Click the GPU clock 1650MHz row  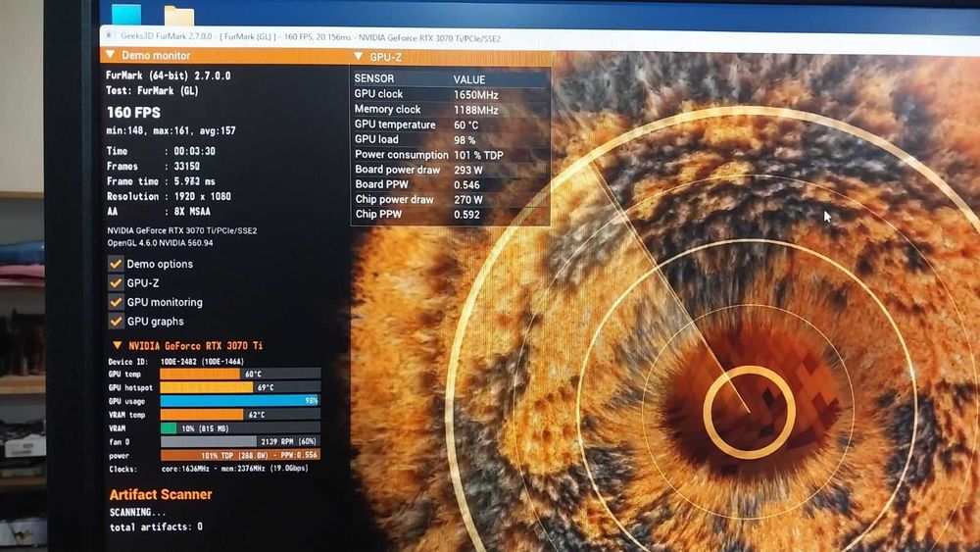coord(450,94)
